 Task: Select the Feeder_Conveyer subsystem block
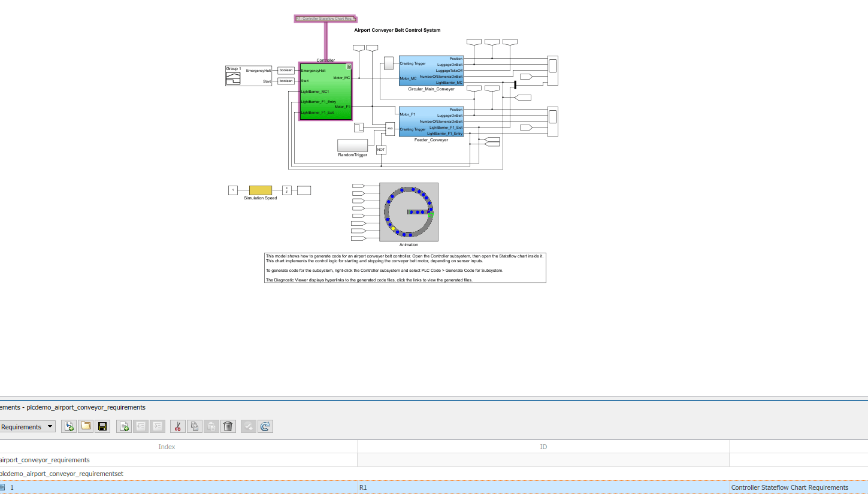431,122
